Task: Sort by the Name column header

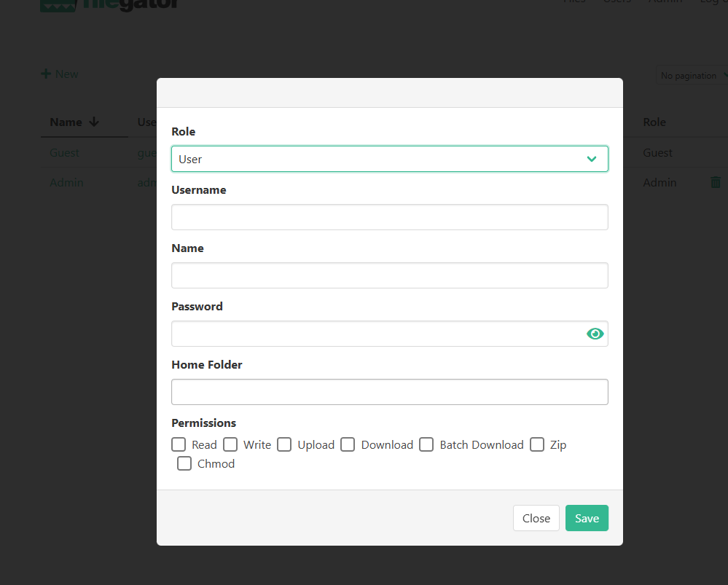Action: (x=66, y=122)
